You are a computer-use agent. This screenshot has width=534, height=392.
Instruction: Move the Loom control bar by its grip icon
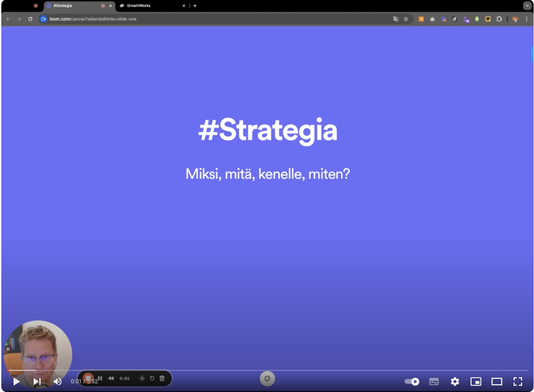pyautogui.click(x=142, y=378)
